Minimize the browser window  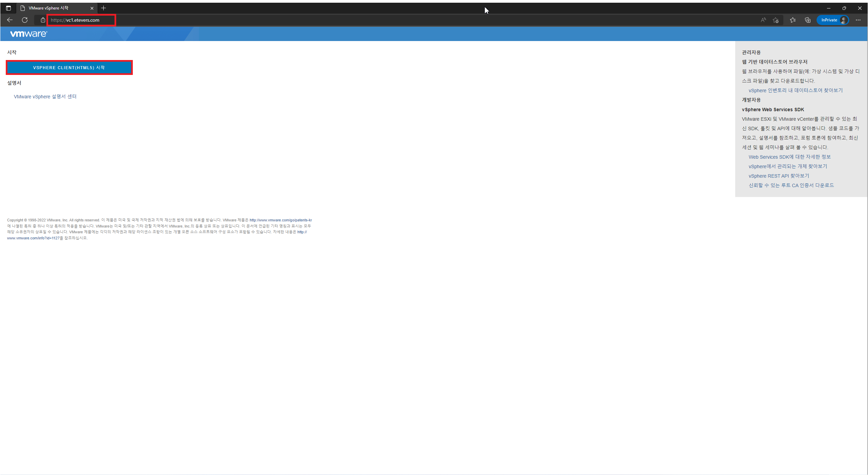(829, 8)
